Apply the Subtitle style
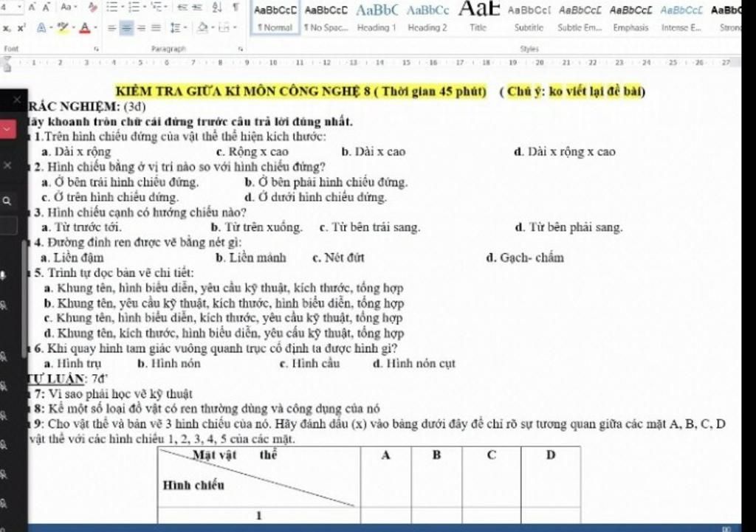 (529, 18)
